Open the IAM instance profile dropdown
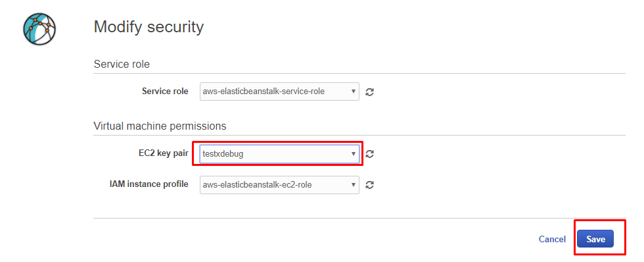Screen dimensions: 644x262 pos(279,185)
